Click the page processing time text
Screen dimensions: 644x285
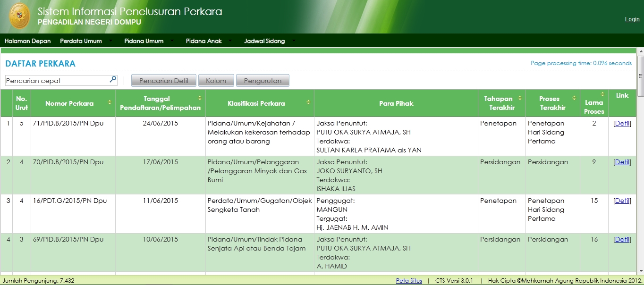tap(581, 63)
